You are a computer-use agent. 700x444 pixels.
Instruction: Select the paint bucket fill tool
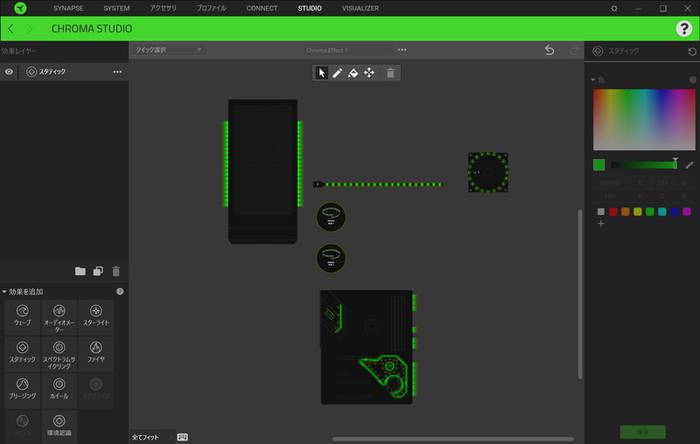353,73
